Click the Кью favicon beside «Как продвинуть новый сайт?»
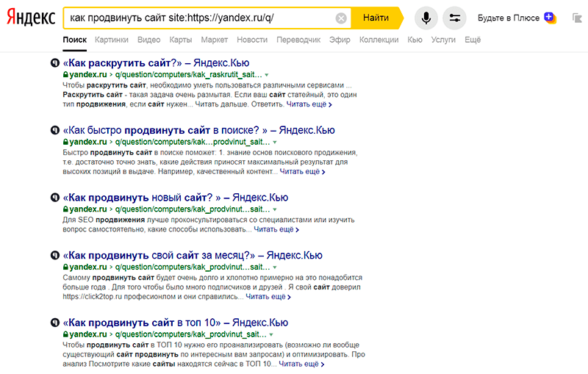The height and width of the screenshot is (374, 588). (x=54, y=197)
